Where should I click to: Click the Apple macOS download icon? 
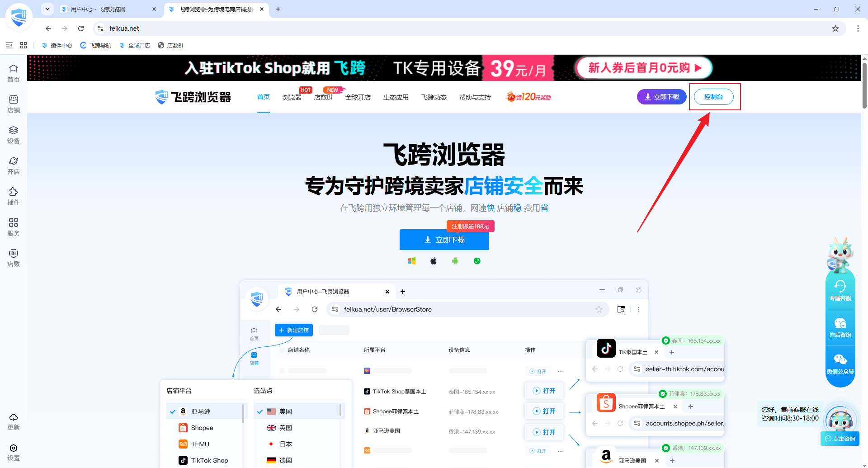pyautogui.click(x=434, y=261)
